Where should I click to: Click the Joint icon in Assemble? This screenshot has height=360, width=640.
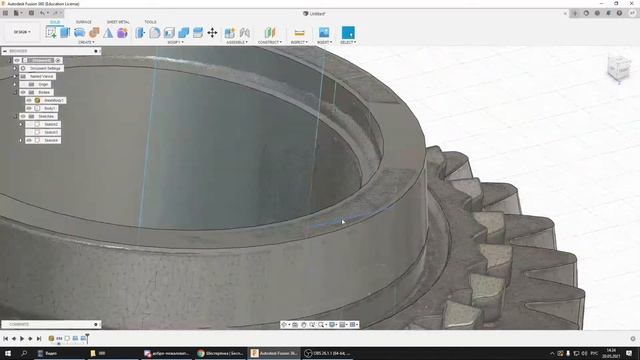(x=244, y=33)
